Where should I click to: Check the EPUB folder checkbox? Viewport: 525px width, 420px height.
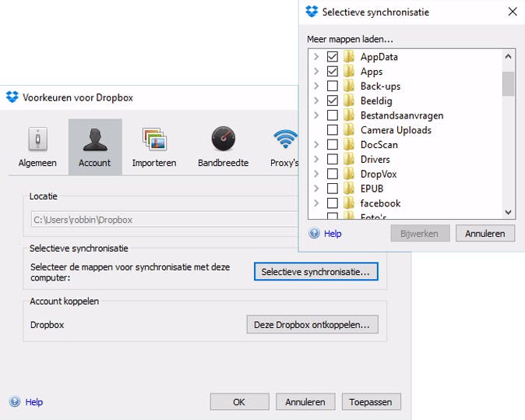tap(332, 189)
